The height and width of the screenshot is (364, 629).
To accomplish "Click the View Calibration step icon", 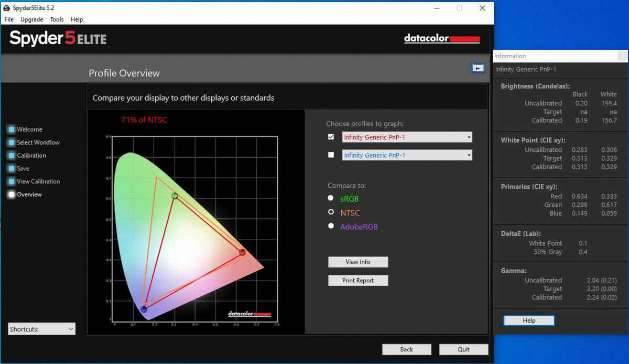I will tap(12, 182).
